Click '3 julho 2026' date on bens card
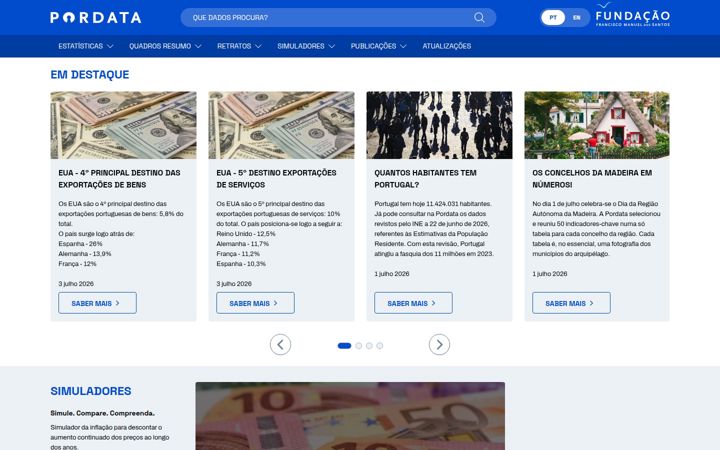Viewport: 720px width, 450px height. point(76,284)
